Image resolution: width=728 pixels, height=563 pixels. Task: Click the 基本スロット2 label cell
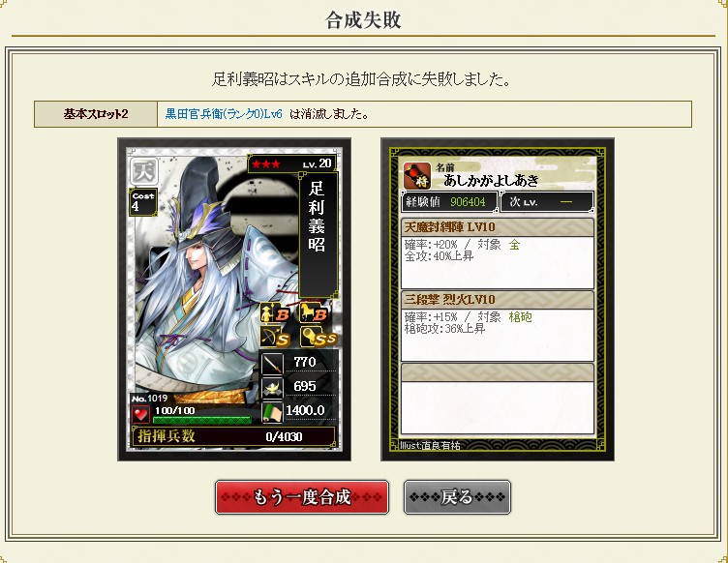click(96, 114)
